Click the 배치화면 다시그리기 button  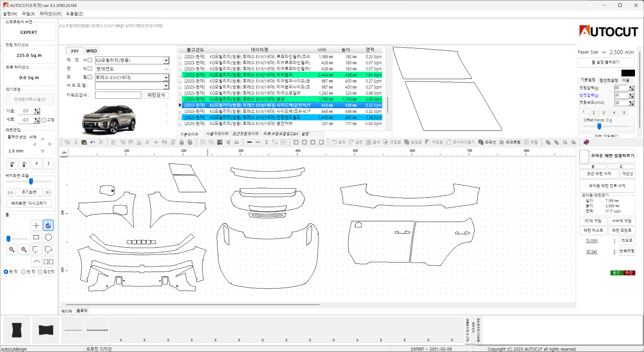pyautogui.click(x=29, y=203)
